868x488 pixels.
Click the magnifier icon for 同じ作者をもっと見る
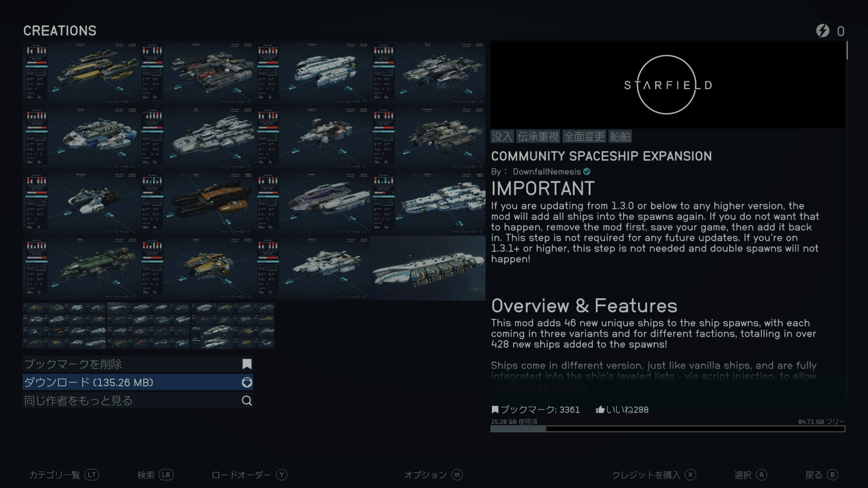point(247,401)
